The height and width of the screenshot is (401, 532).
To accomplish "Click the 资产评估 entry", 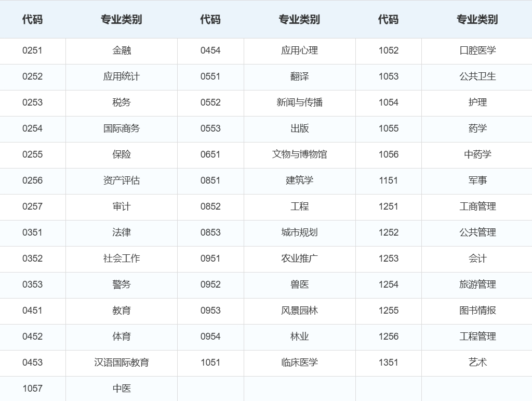I will pos(122,180).
